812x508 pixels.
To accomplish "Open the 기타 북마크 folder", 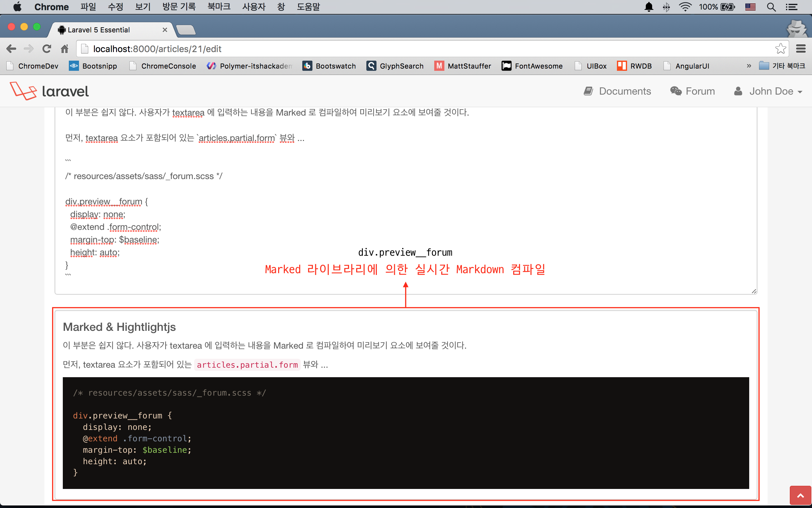I will [x=782, y=66].
